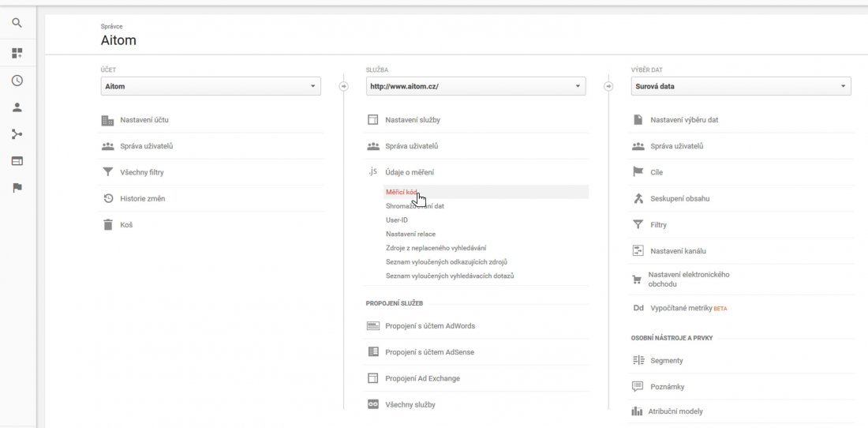Click the behavior layout icon in sidebar
Screen dimensions: 868x428
(17, 161)
